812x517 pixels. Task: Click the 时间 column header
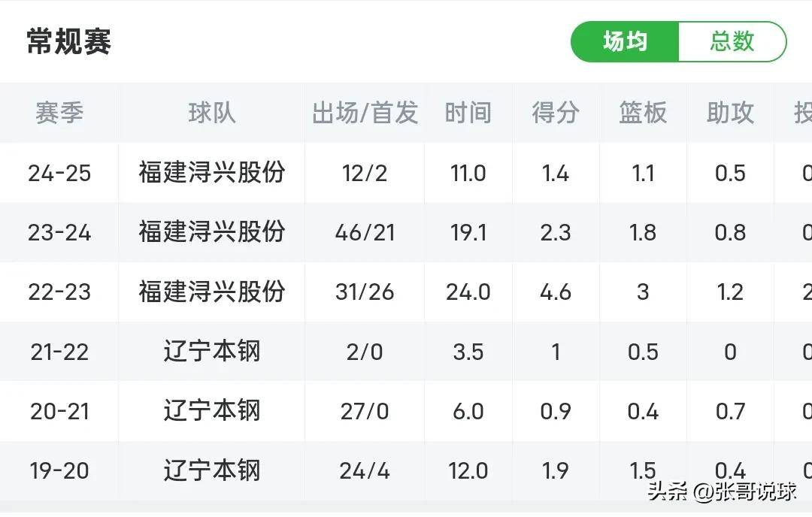tap(468, 113)
